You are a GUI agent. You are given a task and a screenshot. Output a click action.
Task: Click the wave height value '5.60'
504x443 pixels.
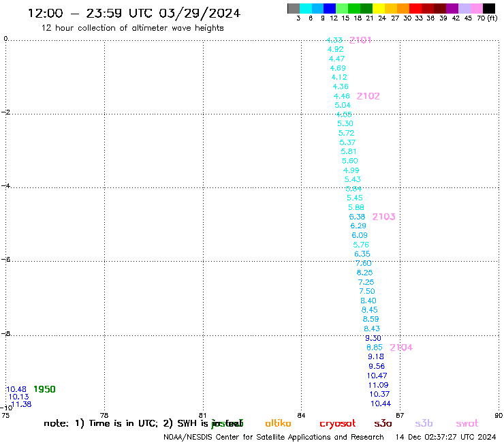pos(350,161)
